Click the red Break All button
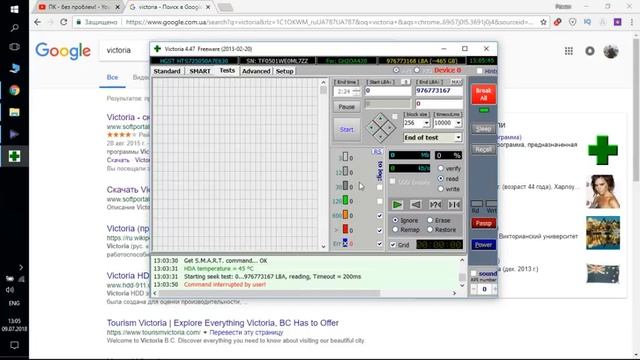The width and height of the screenshot is (640, 360). (484, 95)
